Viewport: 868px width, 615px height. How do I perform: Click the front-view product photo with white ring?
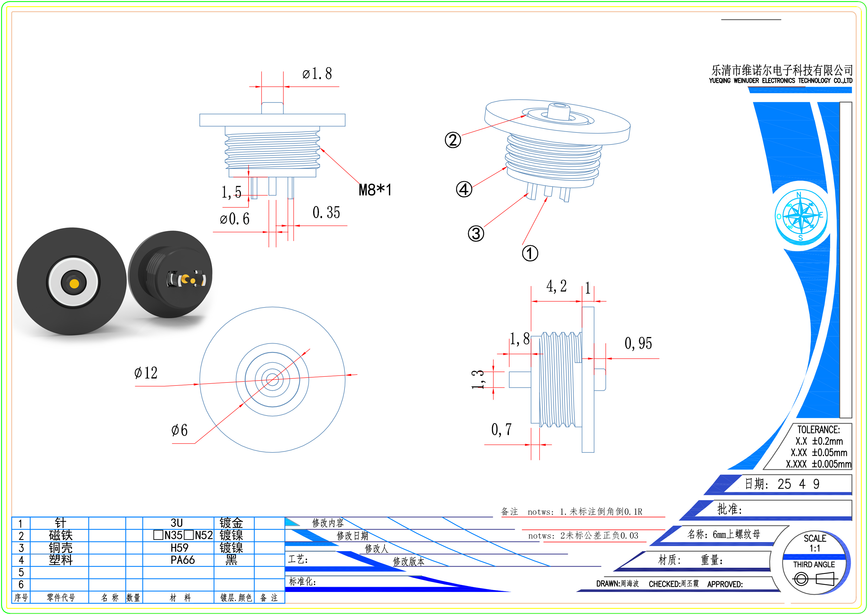pyautogui.click(x=72, y=282)
